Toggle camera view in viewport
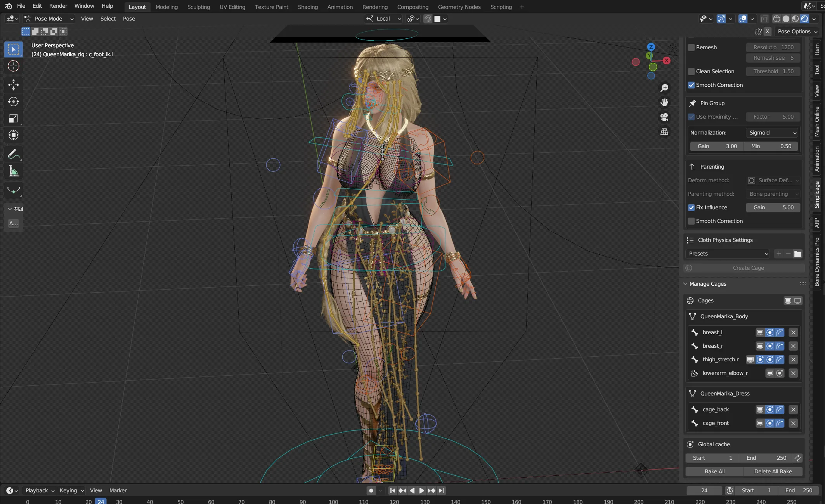Screen dimensions: 825x504 664,117
